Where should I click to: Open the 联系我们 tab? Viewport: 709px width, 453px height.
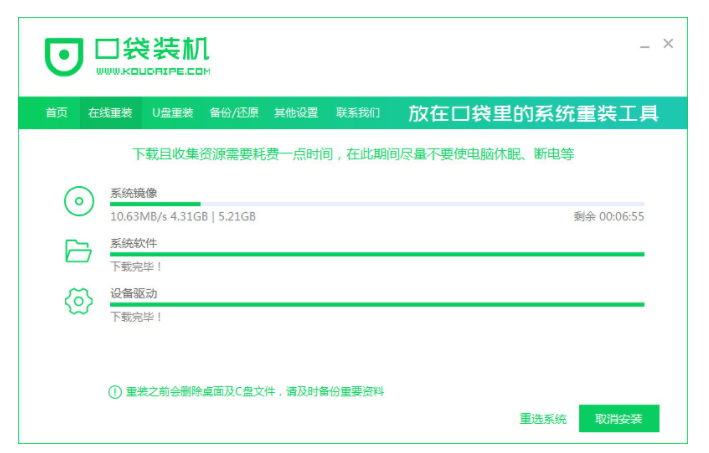coord(358,113)
